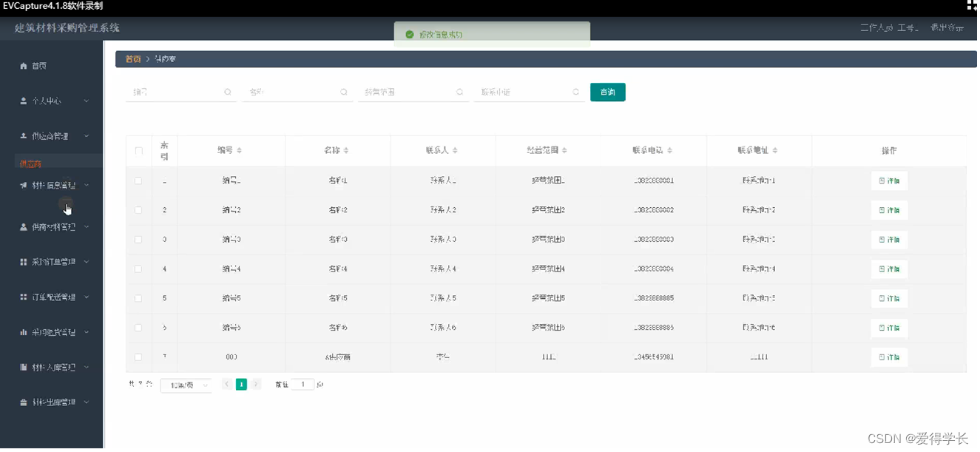Image resolution: width=980 pixels, height=452 pixels.
Task: Click search icon in 联系电话 filter field
Action: (x=575, y=92)
